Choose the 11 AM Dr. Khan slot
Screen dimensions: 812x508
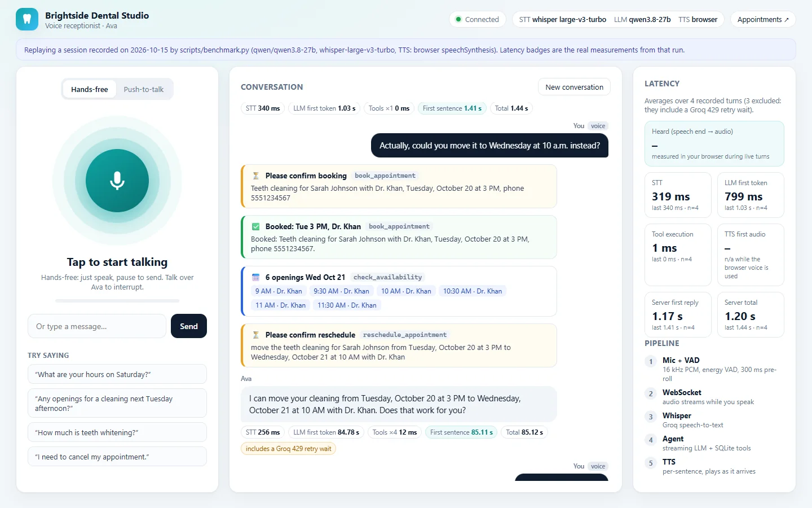280,305
